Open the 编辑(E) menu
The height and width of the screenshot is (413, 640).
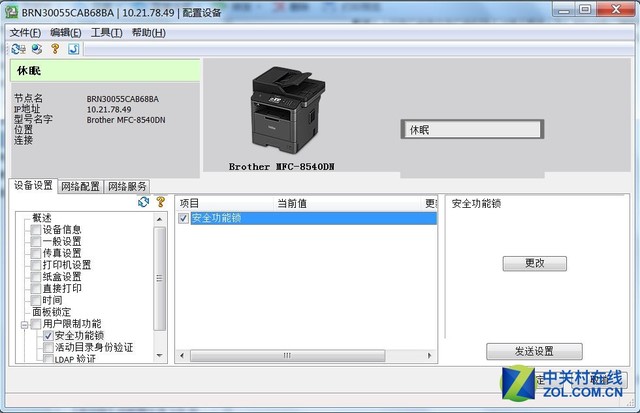66,33
